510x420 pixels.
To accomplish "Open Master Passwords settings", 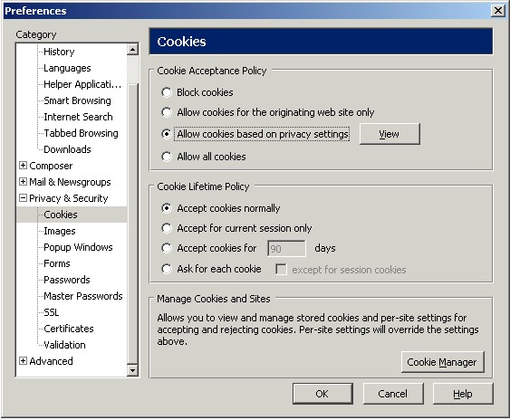I will (x=83, y=296).
